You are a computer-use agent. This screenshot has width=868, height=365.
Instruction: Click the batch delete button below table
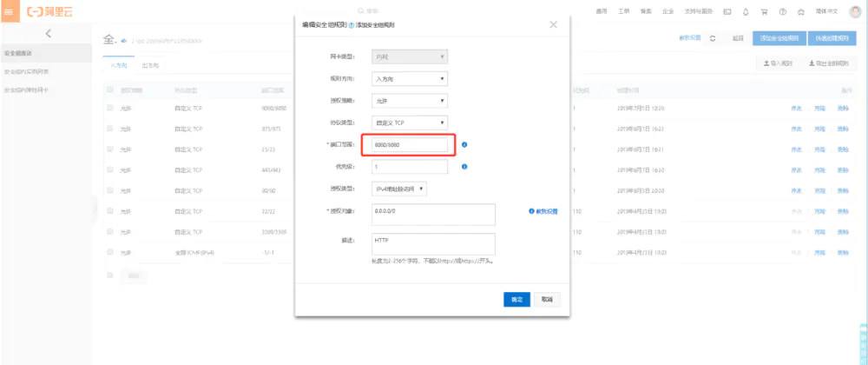(134, 275)
